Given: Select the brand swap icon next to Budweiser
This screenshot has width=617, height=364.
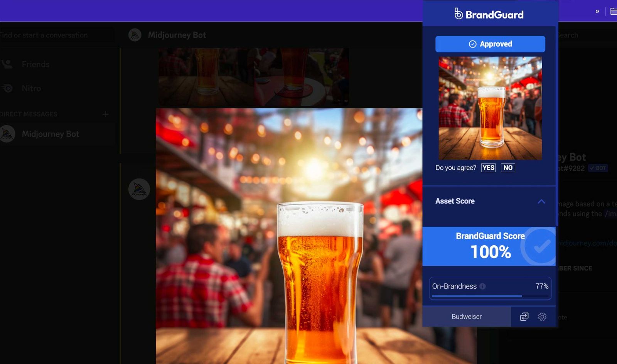Looking at the screenshot, I should (524, 317).
